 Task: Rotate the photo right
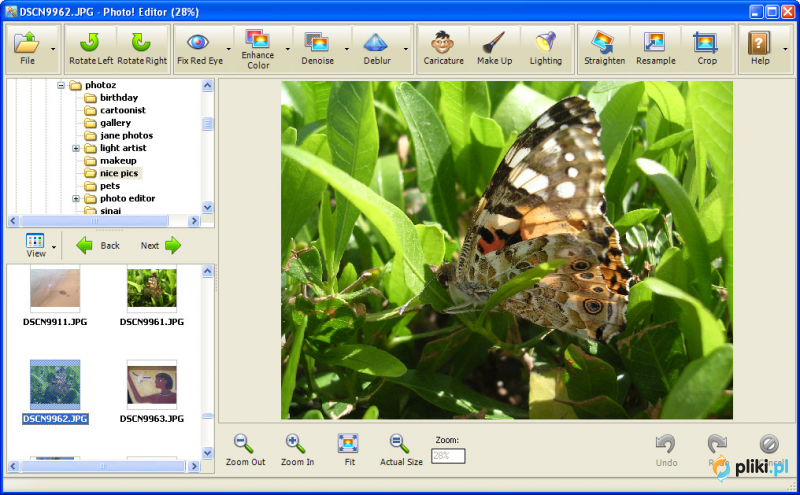tap(142, 48)
